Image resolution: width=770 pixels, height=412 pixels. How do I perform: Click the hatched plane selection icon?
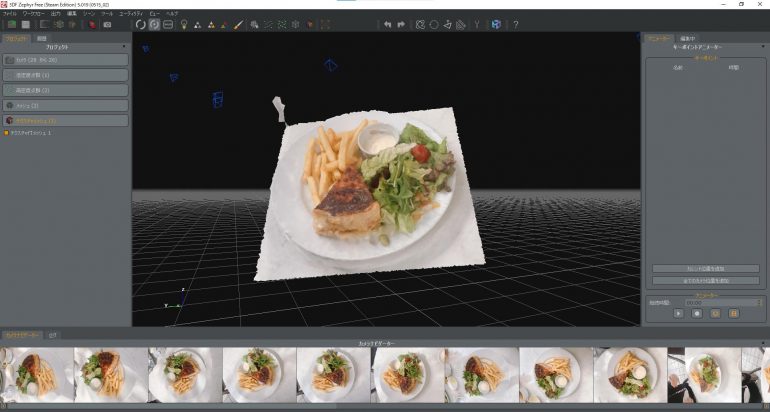[x=461, y=24]
